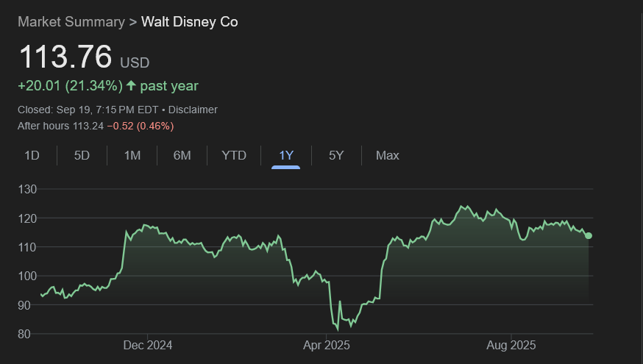Image resolution: width=643 pixels, height=364 pixels.
Task: Open the Market Summary breadcrumb link
Action: (x=71, y=22)
